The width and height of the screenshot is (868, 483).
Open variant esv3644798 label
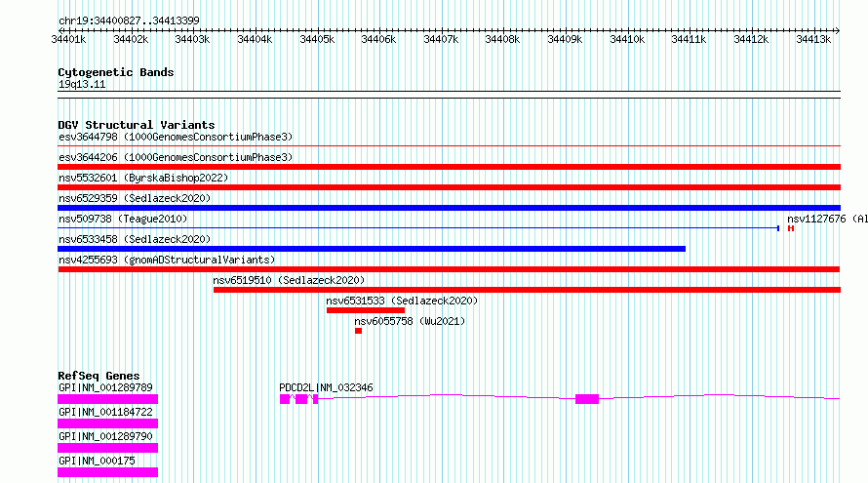pyautogui.click(x=176, y=137)
